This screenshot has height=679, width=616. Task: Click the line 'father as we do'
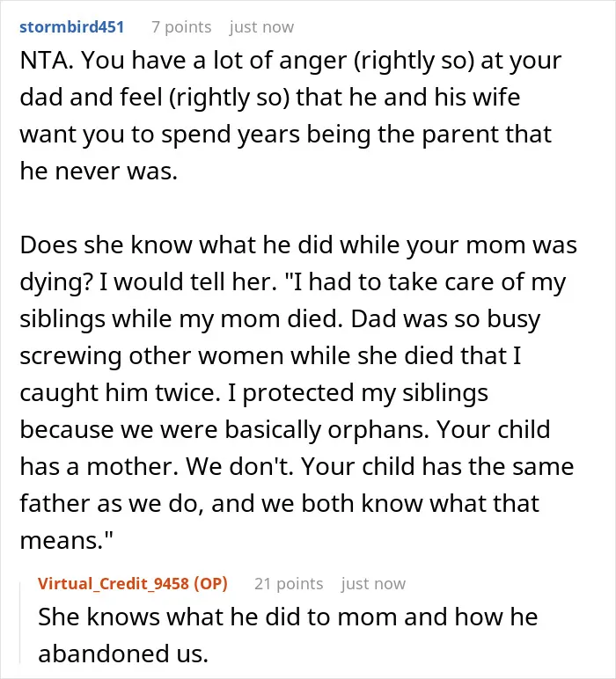280,504
